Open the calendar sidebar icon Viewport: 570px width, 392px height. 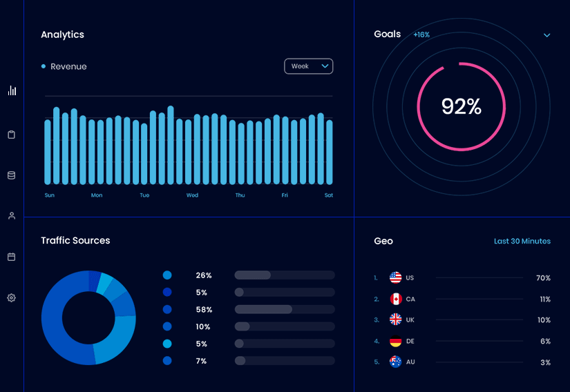pyautogui.click(x=12, y=257)
